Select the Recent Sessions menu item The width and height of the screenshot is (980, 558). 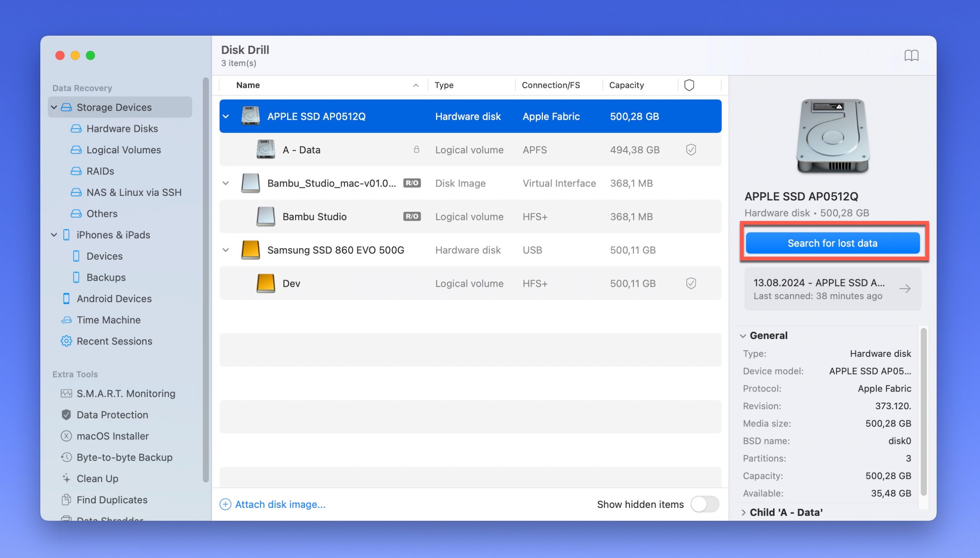[114, 340]
